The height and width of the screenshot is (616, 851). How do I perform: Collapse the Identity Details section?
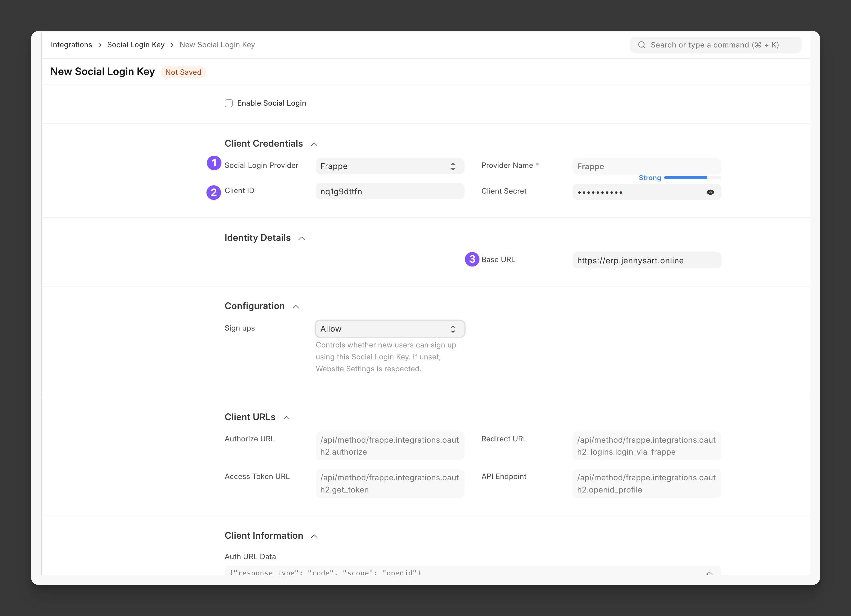click(x=302, y=238)
